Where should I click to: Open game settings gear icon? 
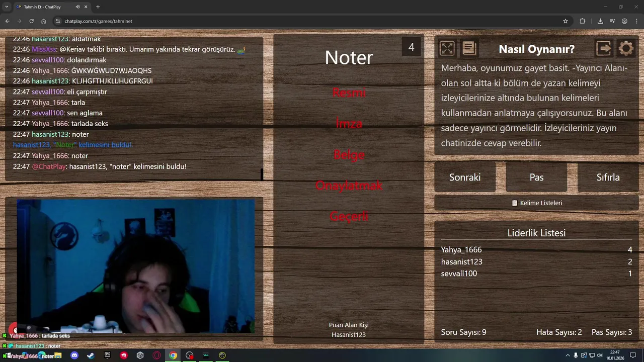pos(626,48)
